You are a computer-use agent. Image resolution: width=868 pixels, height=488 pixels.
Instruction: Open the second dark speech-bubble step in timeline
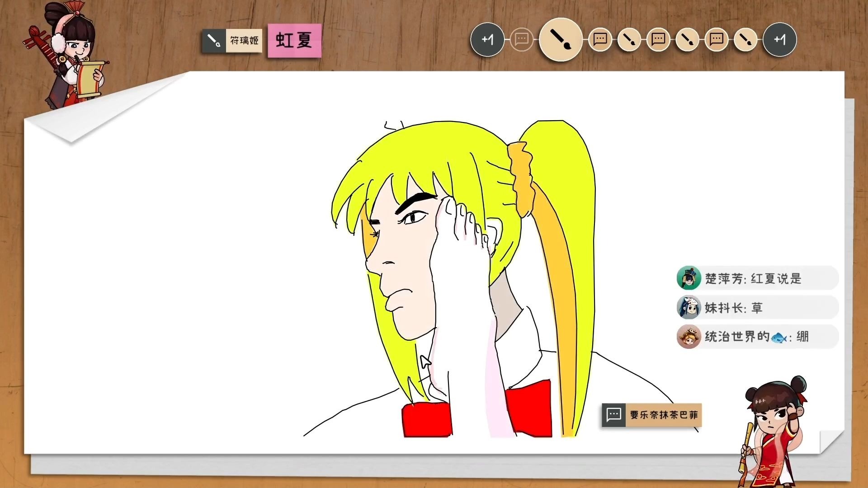(x=658, y=40)
